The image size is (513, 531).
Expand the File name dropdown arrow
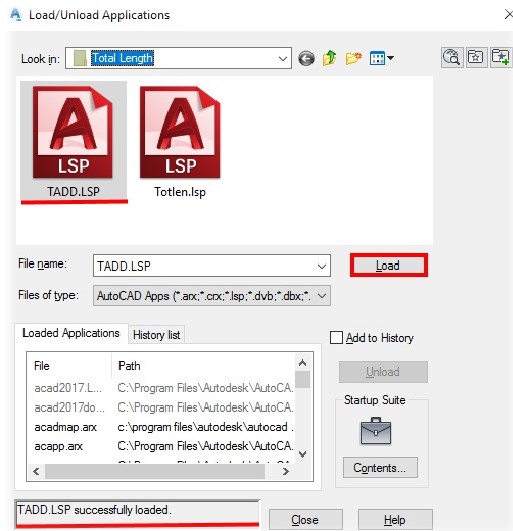322,266
